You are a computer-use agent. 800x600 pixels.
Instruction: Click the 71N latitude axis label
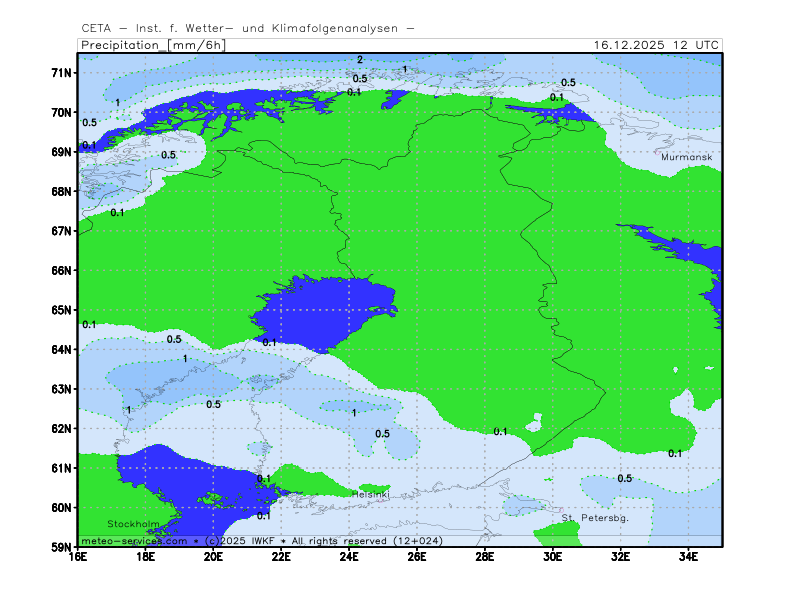(x=62, y=73)
